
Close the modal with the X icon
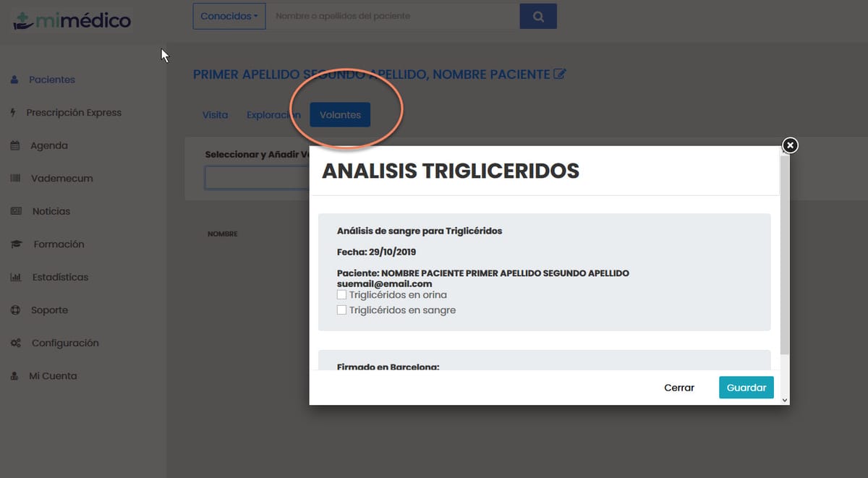coord(791,145)
